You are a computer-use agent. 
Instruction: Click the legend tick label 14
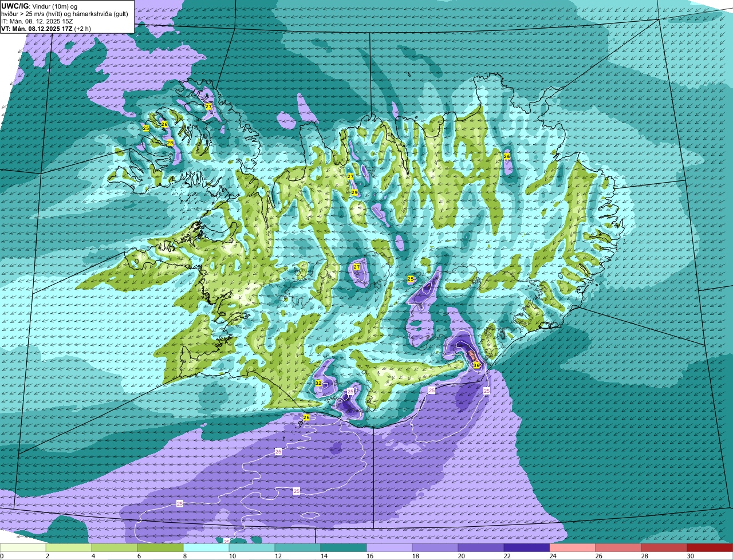[323, 556]
